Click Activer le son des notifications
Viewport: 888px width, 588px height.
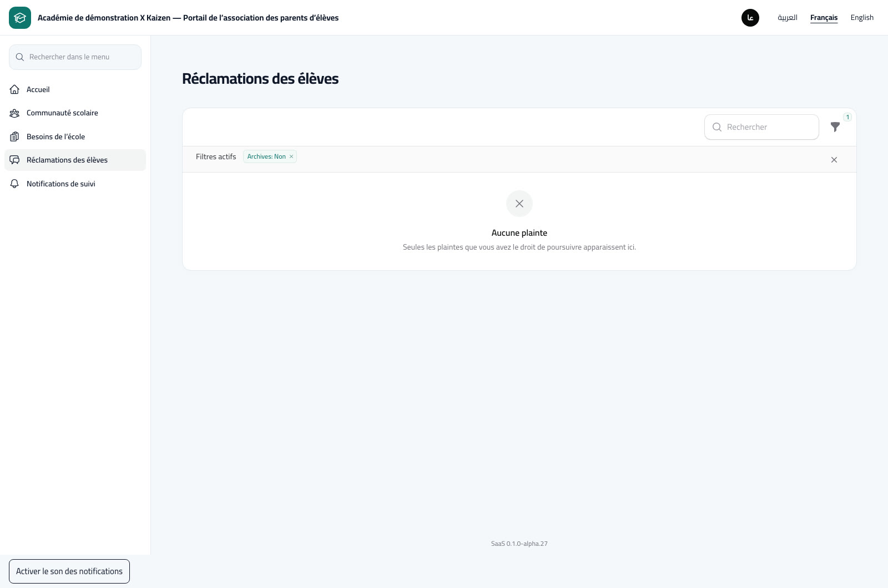pyautogui.click(x=69, y=571)
